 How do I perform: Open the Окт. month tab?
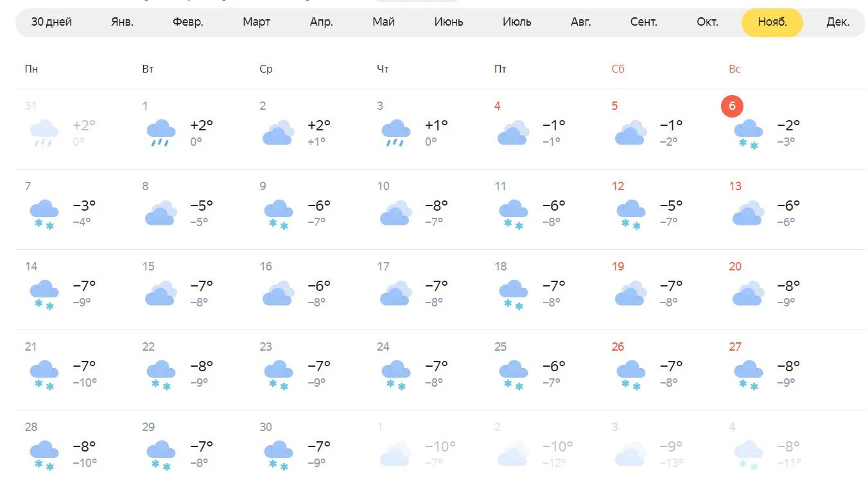707,22
